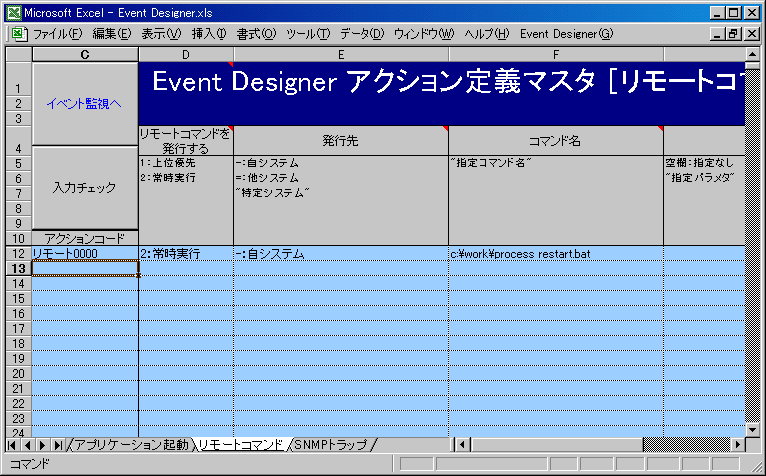The width and height of the screenshot is (766, 476).
Task: Click previous sheet tab arrow
Action: [x=27, y=445]
